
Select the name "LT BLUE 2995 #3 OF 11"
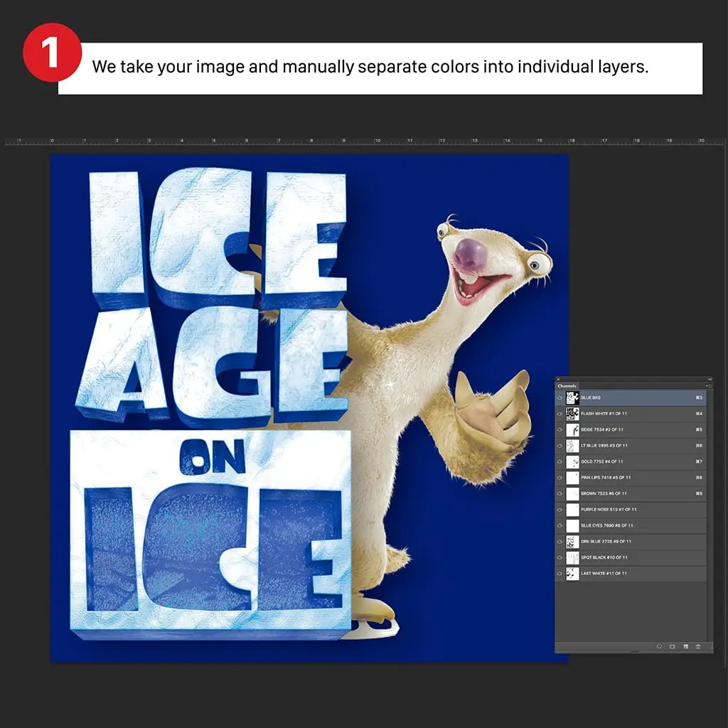[604, 446]
